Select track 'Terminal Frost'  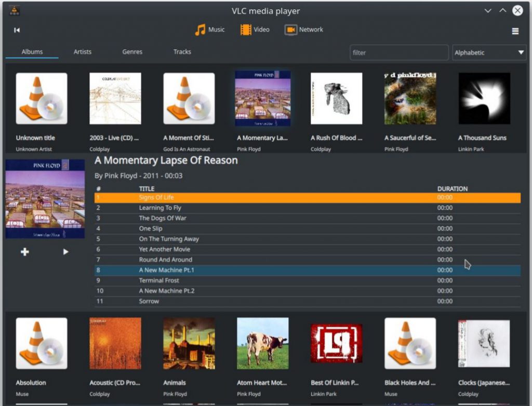(x=308, y=280)
